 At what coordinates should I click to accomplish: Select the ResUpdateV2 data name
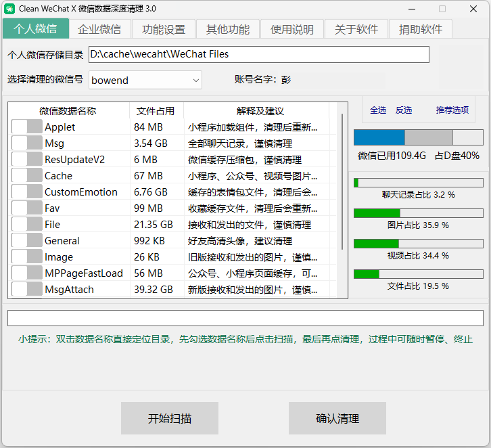[74, 160]
